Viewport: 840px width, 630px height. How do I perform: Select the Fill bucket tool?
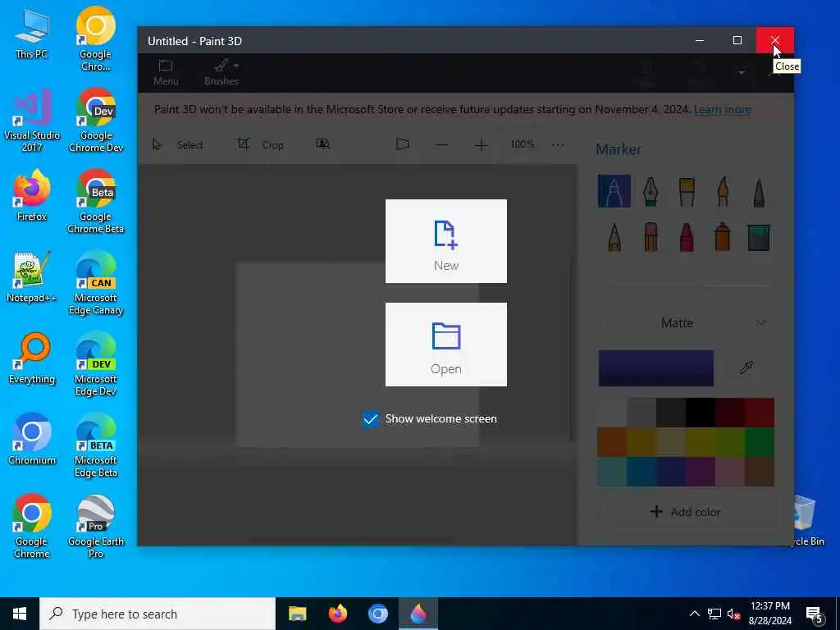click(x=759, y=237)
